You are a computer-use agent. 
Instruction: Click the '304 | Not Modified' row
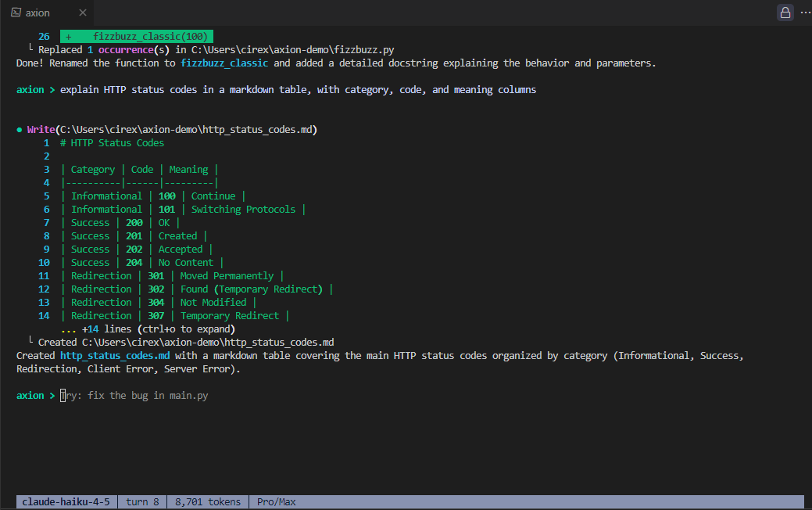point(159,302)
